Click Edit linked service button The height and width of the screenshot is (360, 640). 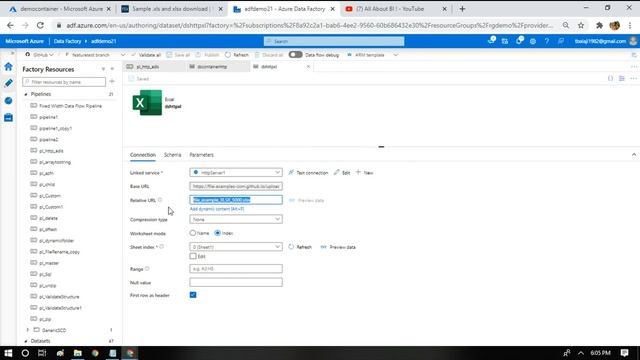point(342,173)
